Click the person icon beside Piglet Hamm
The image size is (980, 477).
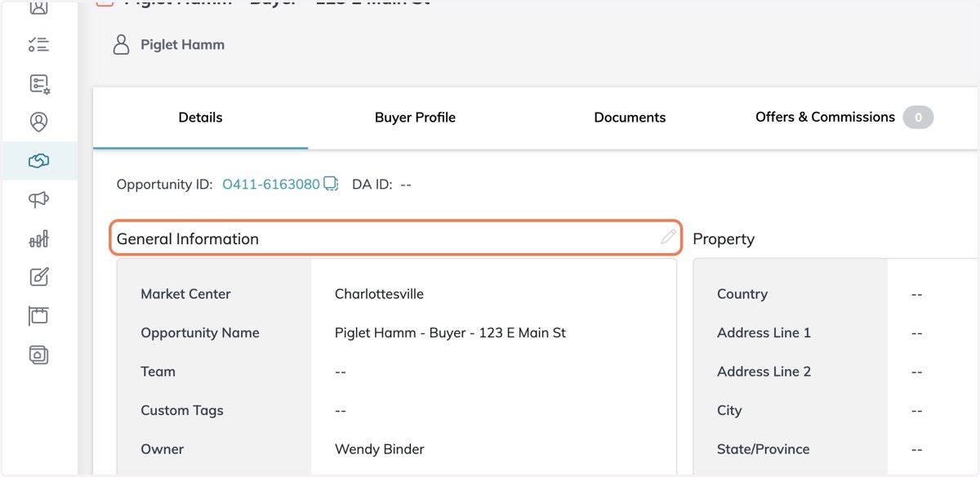coord(121,45)
